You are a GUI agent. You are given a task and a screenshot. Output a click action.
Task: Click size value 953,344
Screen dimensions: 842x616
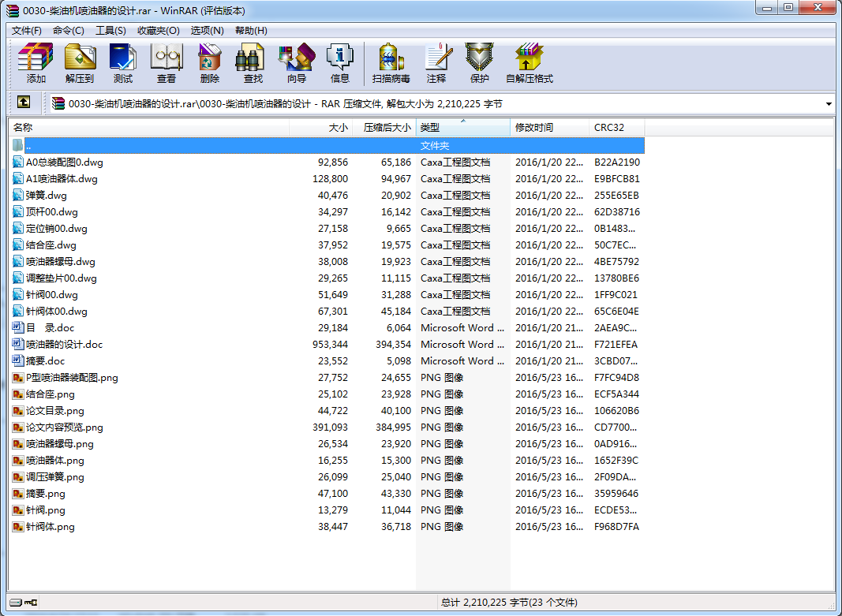[x=330, y=345]
